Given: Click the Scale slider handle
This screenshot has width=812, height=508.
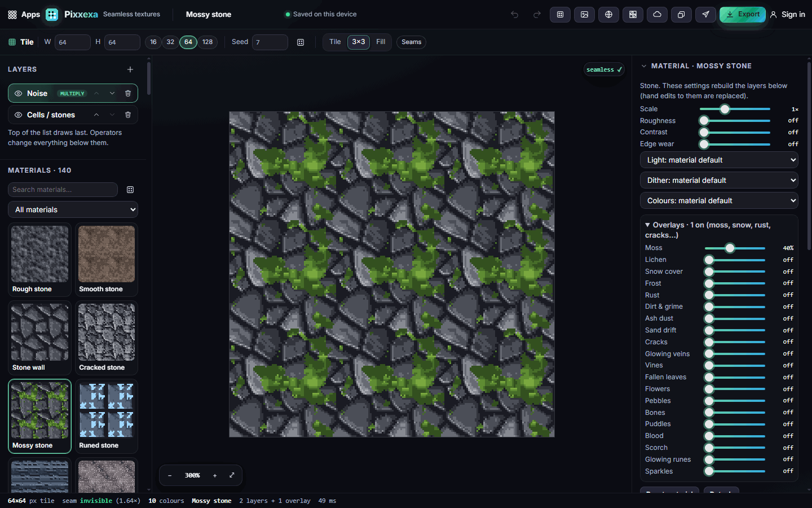Looking at the screenshot, I should pos(725,110).
